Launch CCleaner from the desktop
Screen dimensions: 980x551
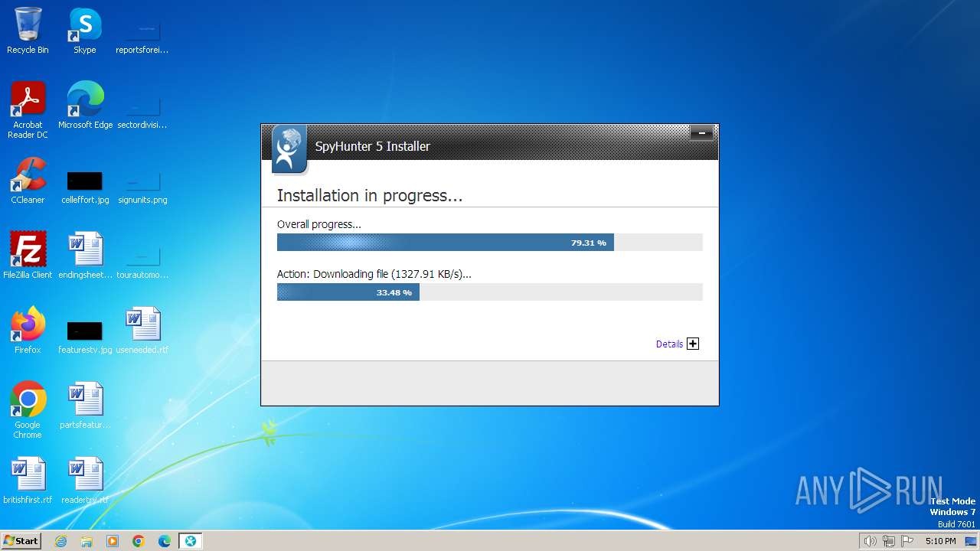[28, 181]
